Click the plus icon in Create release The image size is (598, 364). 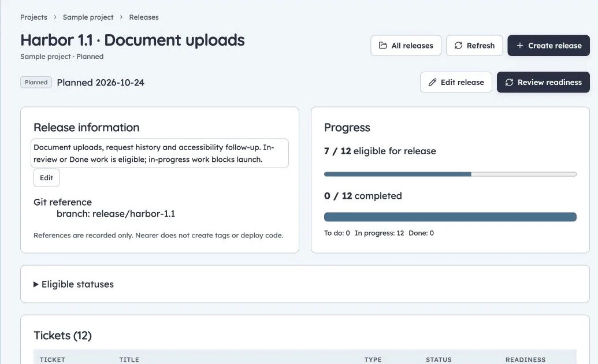coord(519,46)
